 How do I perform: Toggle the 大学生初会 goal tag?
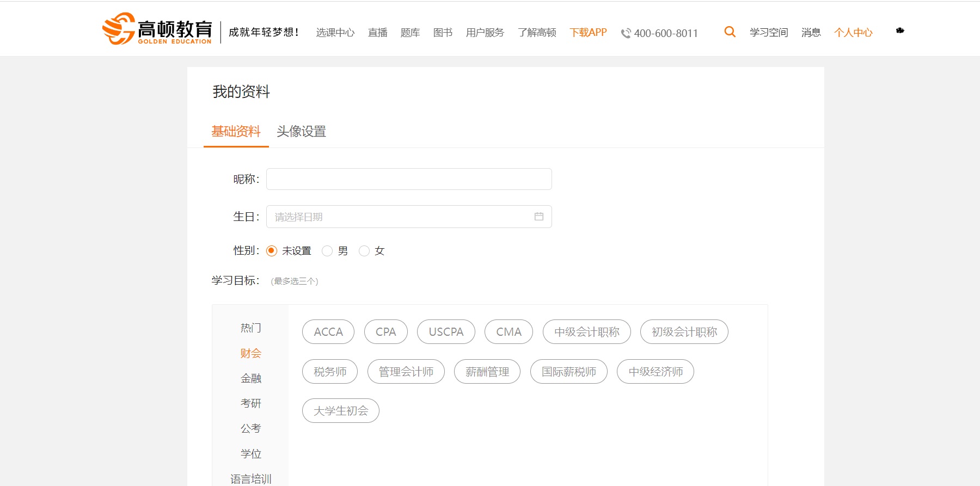341,411
